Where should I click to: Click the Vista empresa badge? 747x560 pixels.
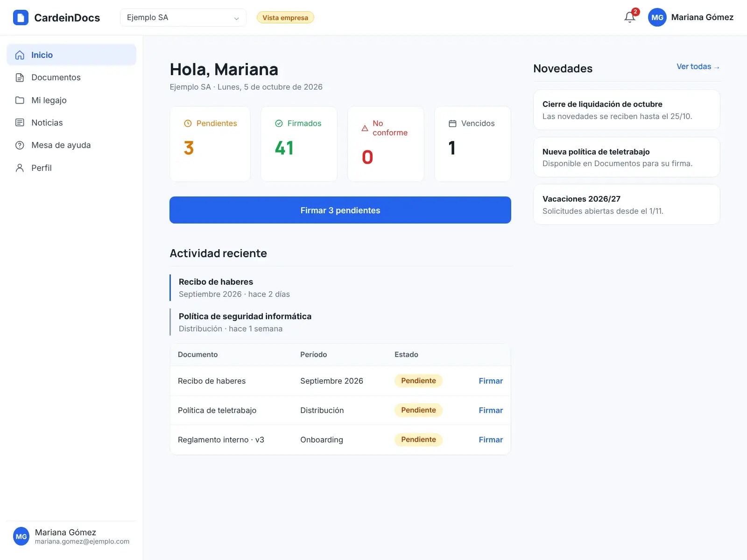click(x=285, y=18)
